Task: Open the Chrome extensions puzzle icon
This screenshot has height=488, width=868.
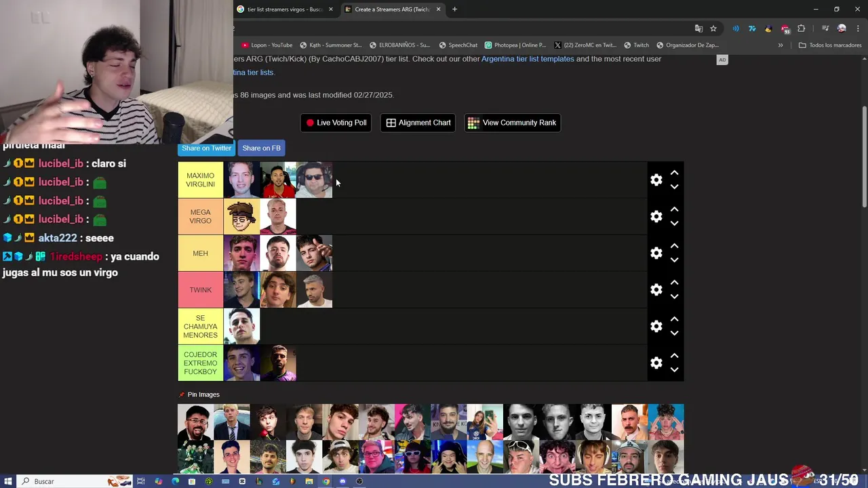Action: click(x=802, y=28)
